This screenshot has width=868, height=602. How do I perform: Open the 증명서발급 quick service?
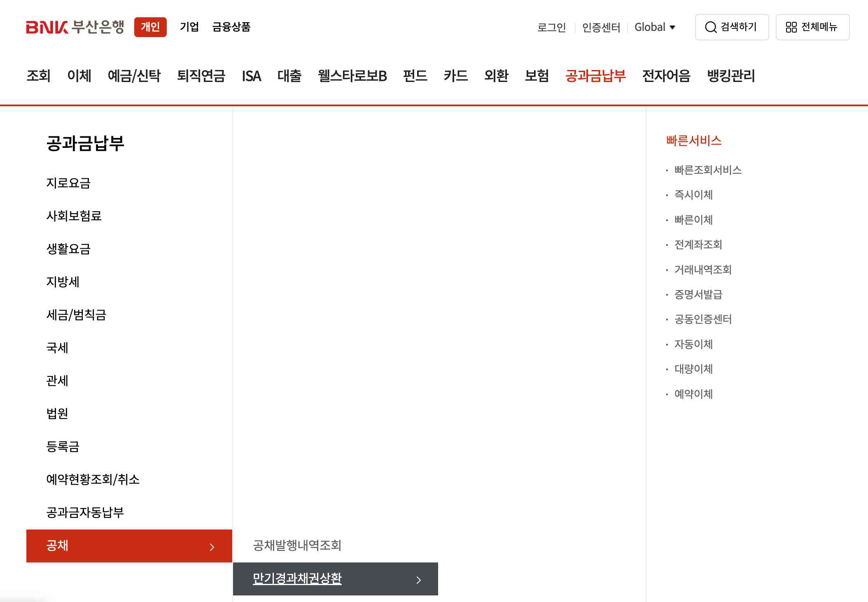(x=697, y=295)
